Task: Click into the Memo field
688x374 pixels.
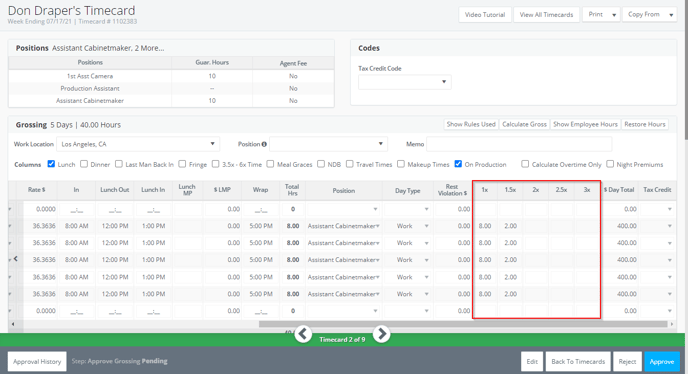Action: click(519, 144)
